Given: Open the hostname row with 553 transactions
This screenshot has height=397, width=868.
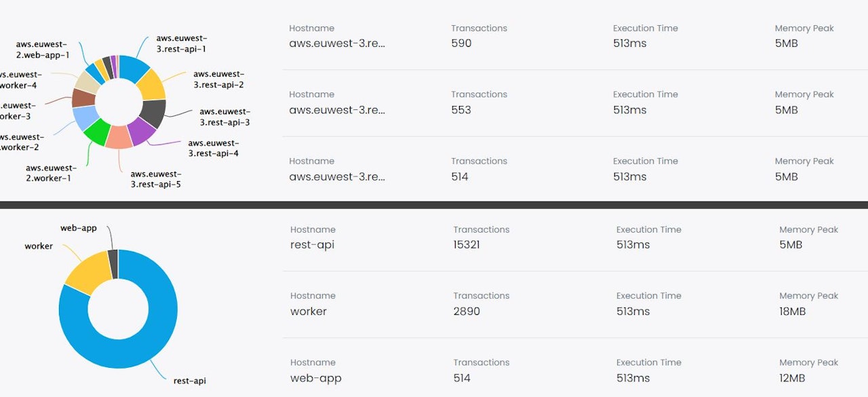Looking at the screenshot, I should pos(337,110).
